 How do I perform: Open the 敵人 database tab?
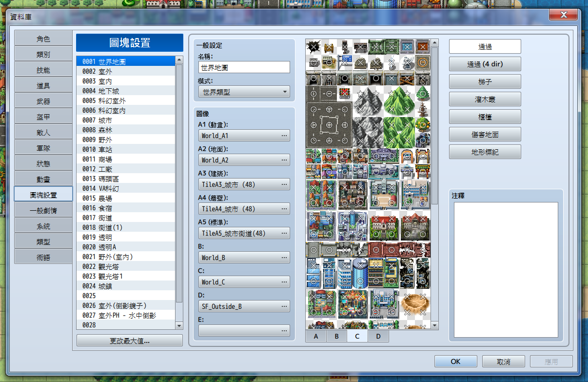[43, 132]
